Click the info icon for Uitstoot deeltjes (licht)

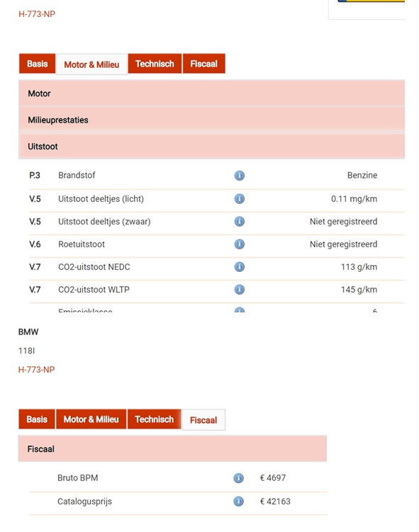coord(240,198)
